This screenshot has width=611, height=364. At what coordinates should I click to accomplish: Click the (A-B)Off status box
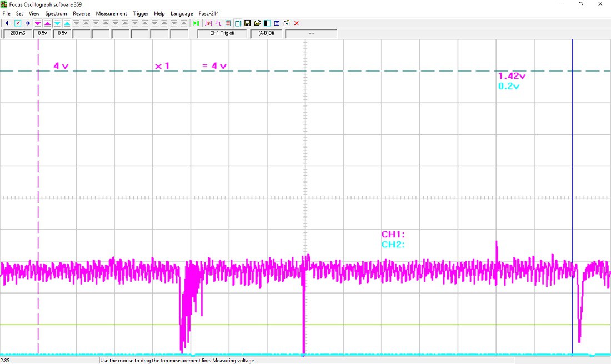[x=267, y=33]
